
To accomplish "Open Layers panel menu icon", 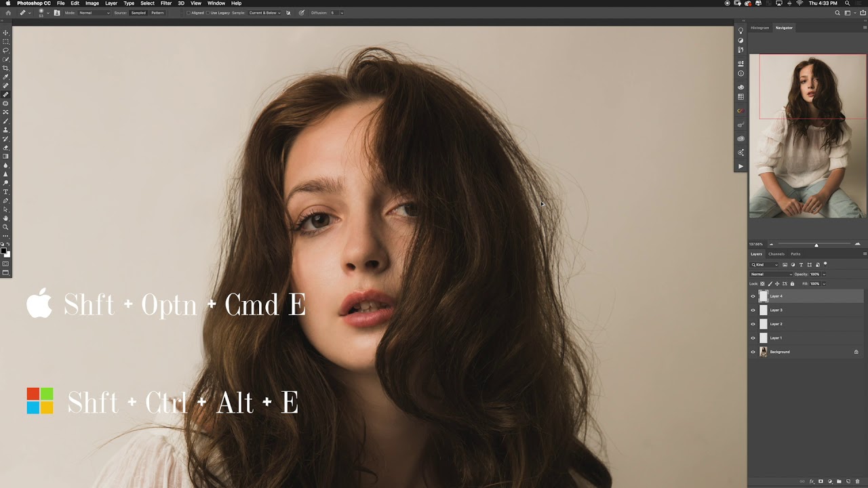I will pyautogui.click(x=865, y=253).
